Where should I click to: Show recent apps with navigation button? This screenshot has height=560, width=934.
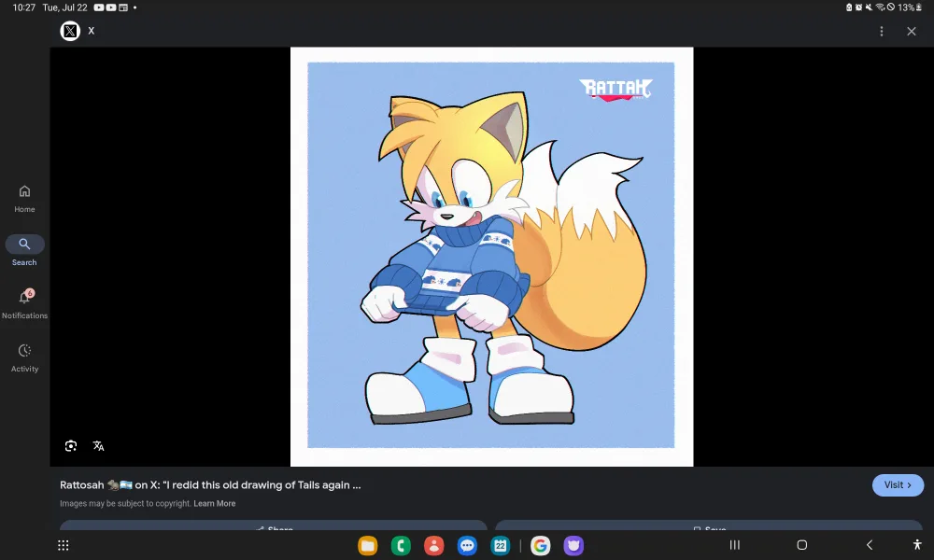tap(734, 545)
